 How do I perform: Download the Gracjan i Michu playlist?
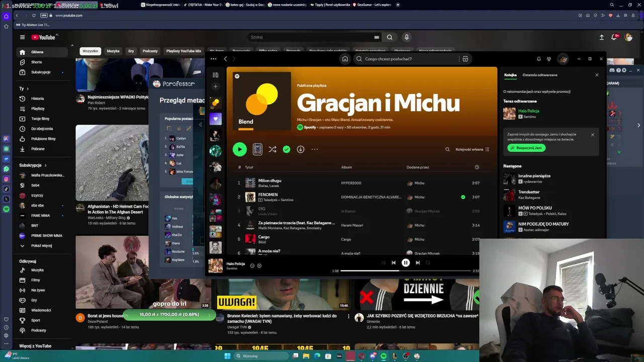[300, 149]
